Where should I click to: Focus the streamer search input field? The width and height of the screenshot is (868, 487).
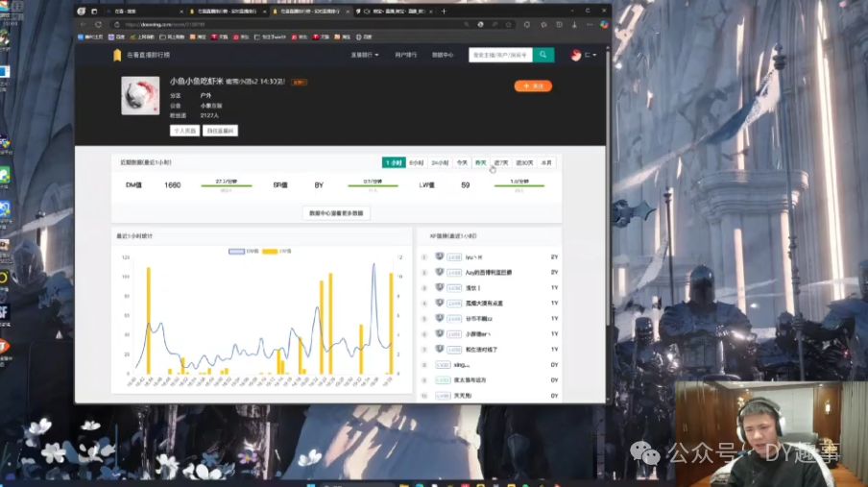point(500,55)
